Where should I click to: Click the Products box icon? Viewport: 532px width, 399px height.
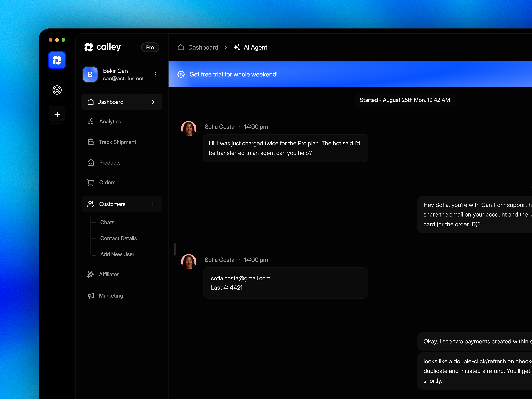(91, 162)
